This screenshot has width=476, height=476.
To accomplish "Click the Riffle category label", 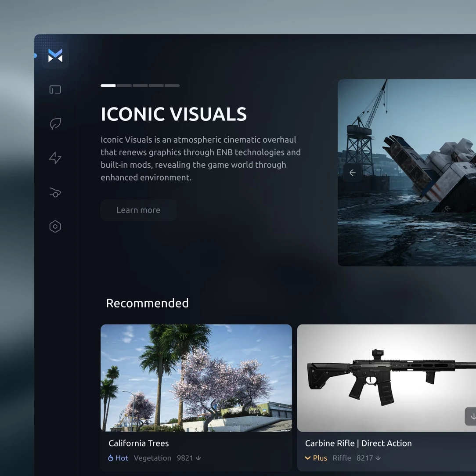I will 342,458.
